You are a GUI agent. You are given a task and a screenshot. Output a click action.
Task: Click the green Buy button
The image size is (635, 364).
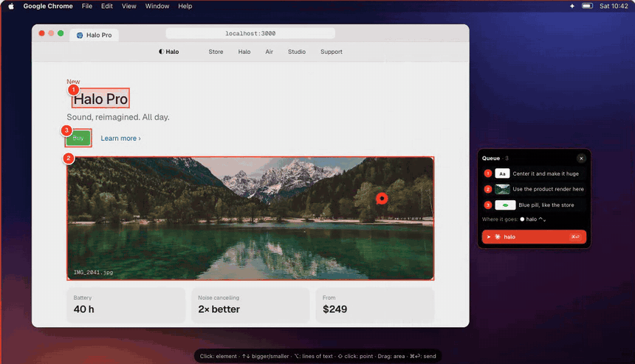[78, 138]
